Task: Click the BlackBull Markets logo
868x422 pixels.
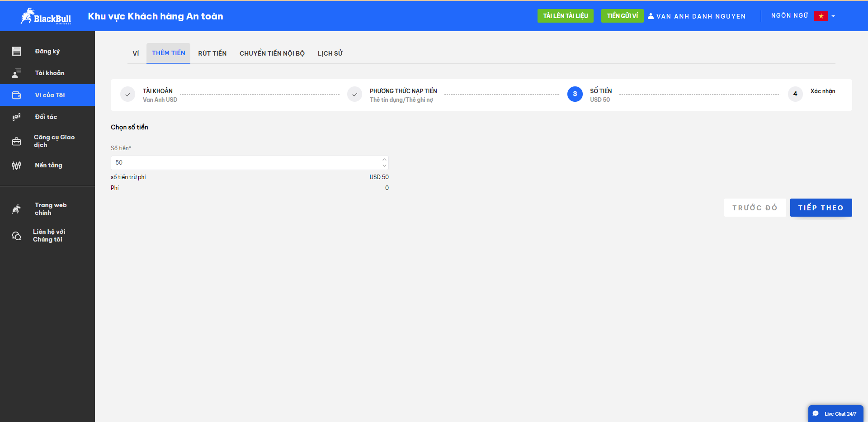Action: point(46,16)
